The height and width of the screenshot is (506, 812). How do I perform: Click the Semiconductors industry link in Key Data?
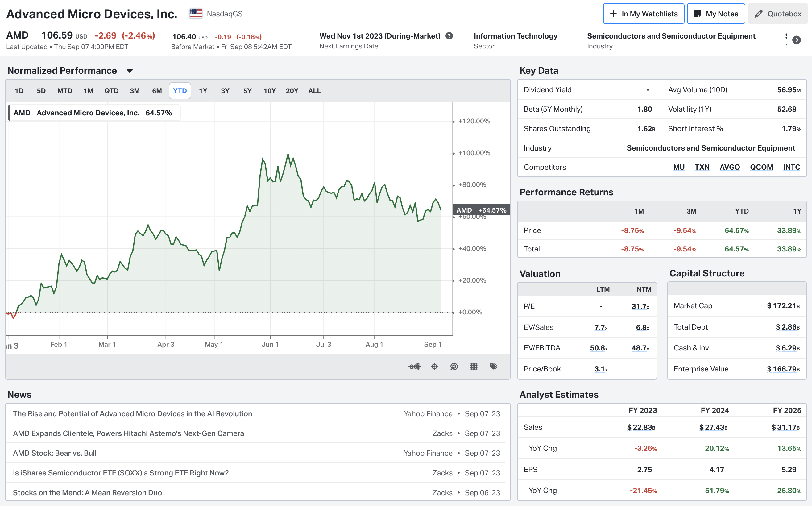pyautogui.click(x=710, y=148)
